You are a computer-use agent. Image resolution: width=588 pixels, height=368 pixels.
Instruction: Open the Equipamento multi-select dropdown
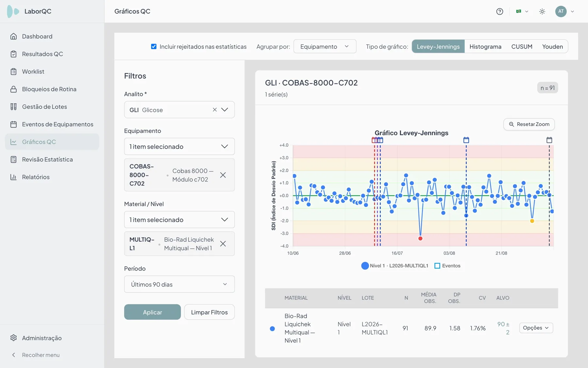pos(179,147)
